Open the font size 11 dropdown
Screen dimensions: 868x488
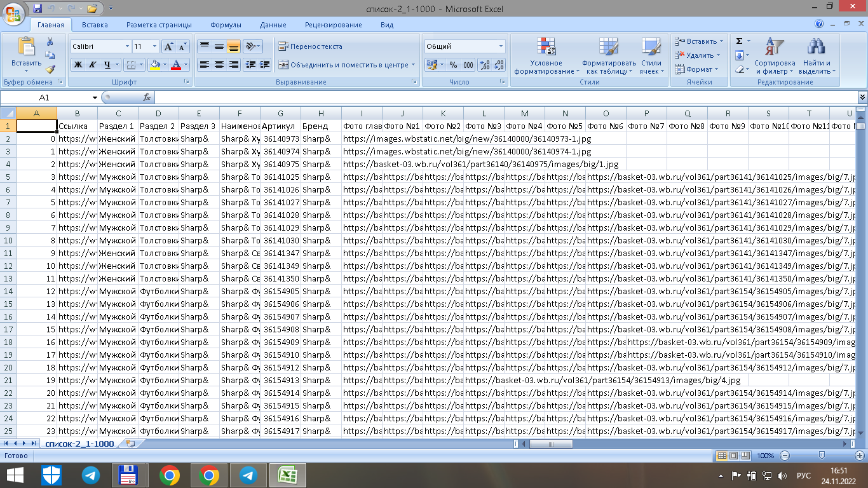point(154,46)
